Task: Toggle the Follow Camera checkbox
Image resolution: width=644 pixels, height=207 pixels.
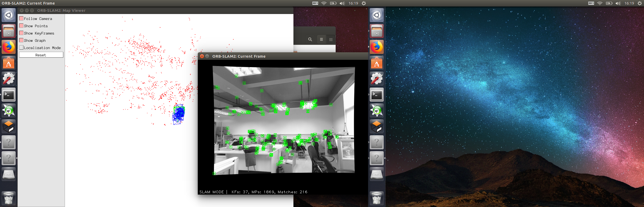Action: pos(21,18)
